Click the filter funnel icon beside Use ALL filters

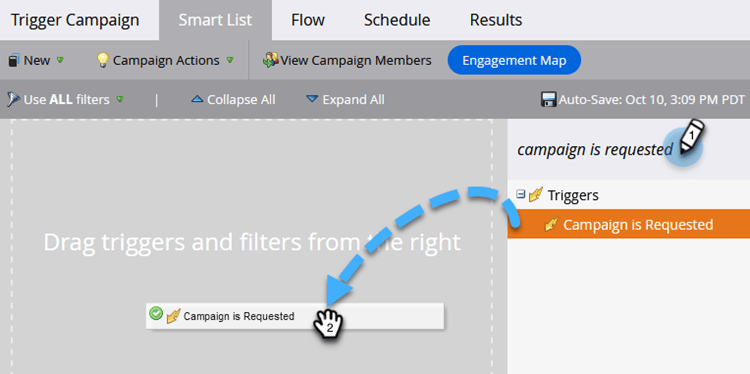(x=12, y=99)
